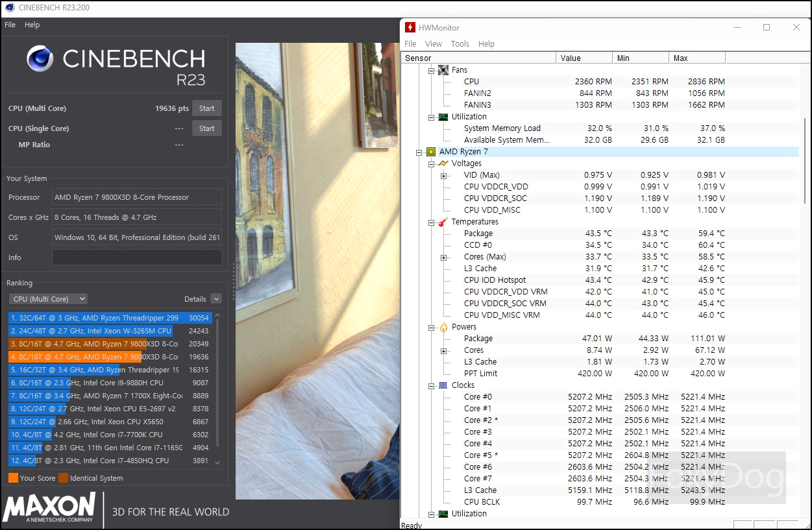Click the Value column header
The height and width of the screenshot is (530, 812).
click(x=584, y=58)
